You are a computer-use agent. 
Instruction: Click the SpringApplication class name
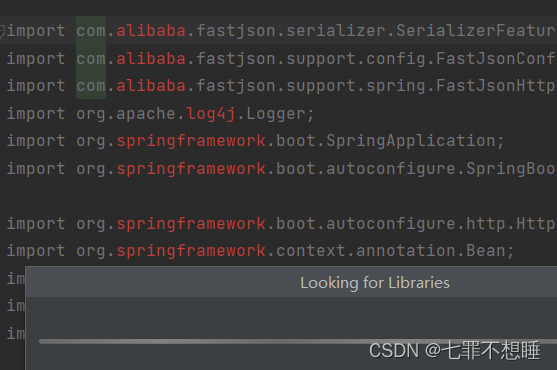tap(411, 141)
